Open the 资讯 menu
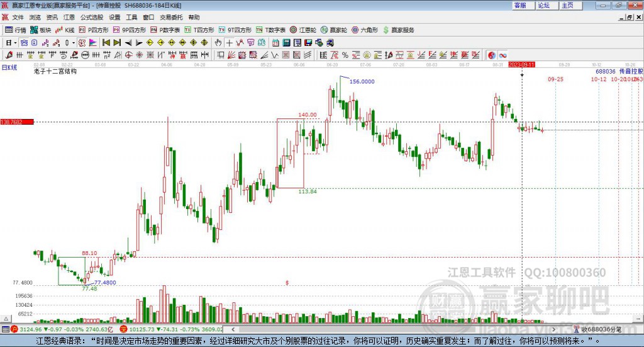Image resolution: width=644 pixels, height=347 pixels. click(x=52, y=17)
